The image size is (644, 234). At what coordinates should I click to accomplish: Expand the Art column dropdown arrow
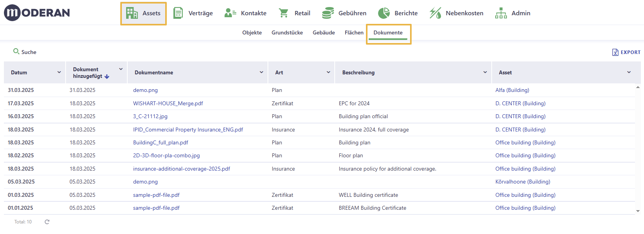click(328, 72)
